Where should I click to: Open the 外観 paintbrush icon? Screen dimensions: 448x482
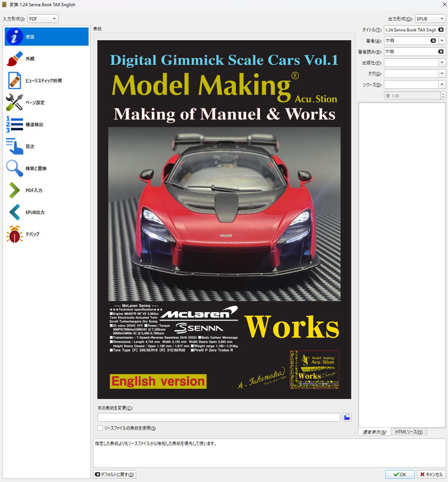[x=14, y=59]
